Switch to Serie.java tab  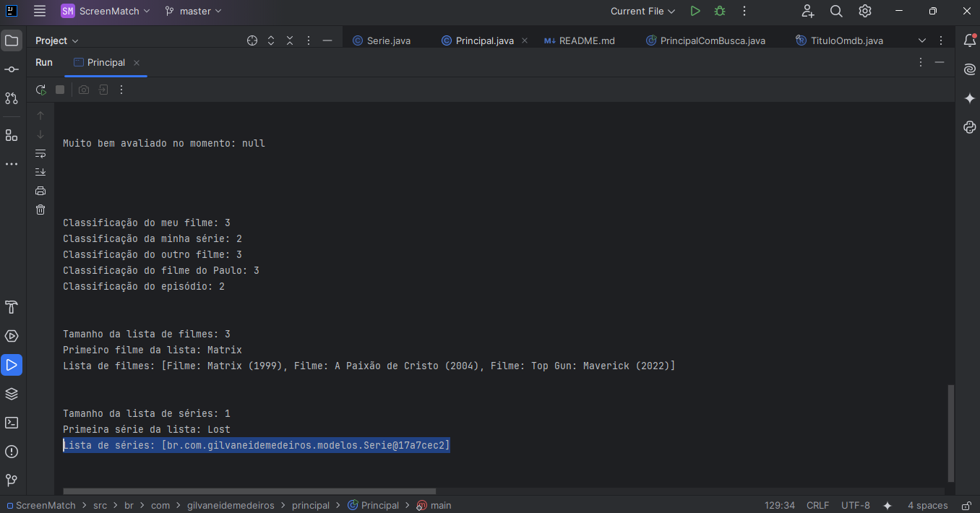point(382,40)
